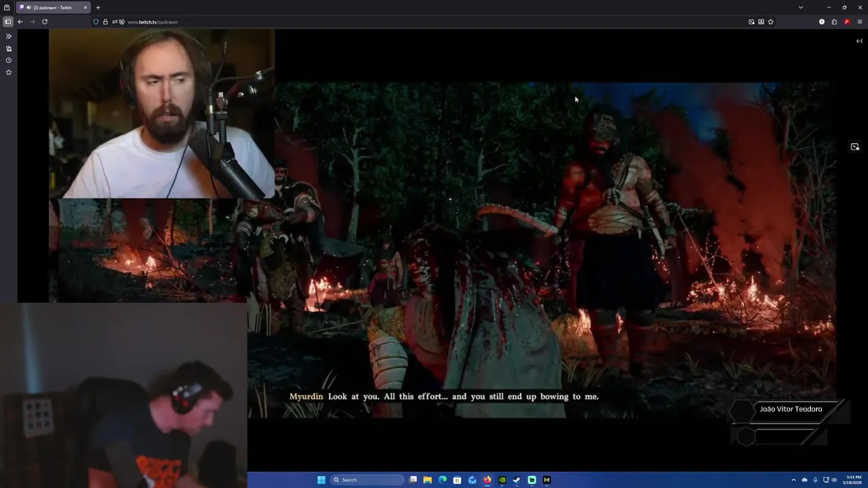
Task: Go forward one page
Action: point(32,22)
